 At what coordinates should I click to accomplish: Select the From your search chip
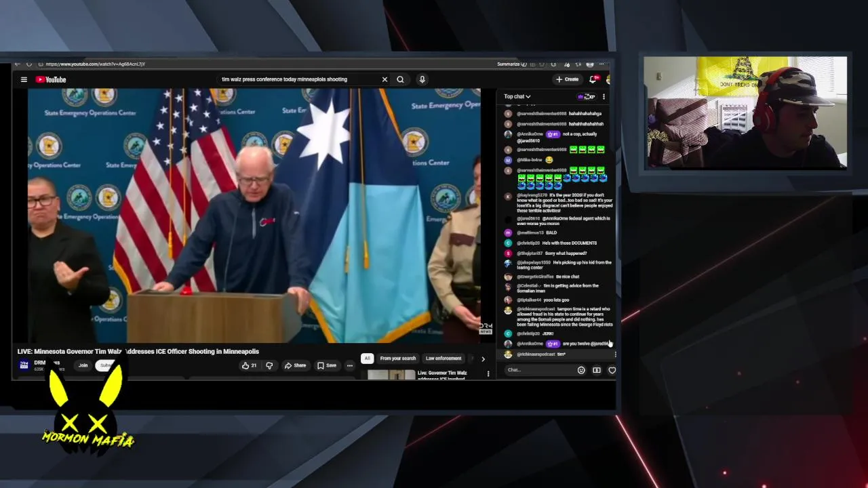point(397,358)
